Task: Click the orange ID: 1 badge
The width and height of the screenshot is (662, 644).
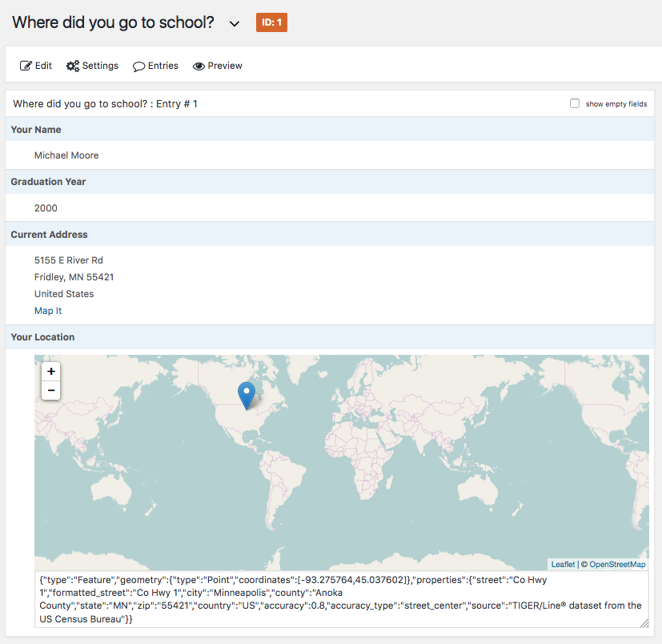Action: pos(271,22)
